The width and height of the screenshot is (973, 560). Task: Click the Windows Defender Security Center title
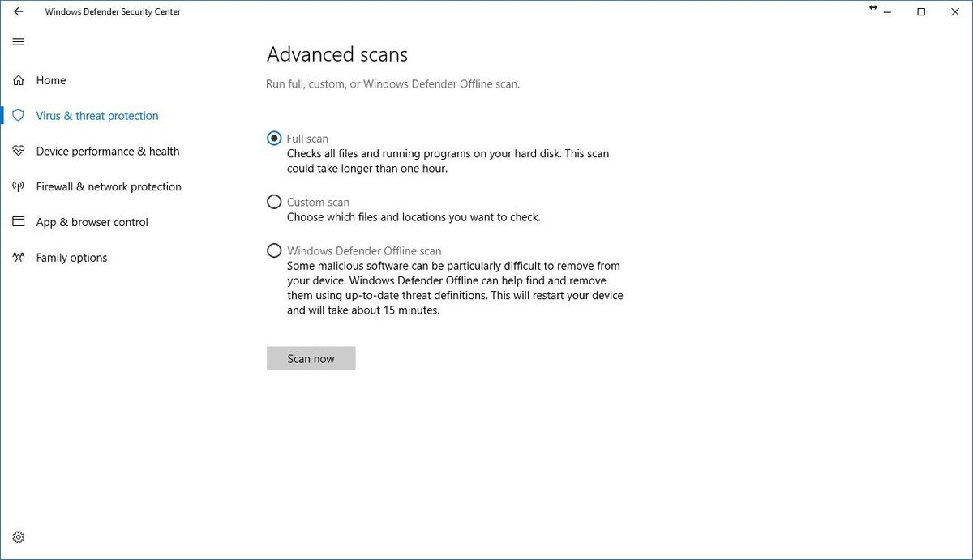point(113,11)
